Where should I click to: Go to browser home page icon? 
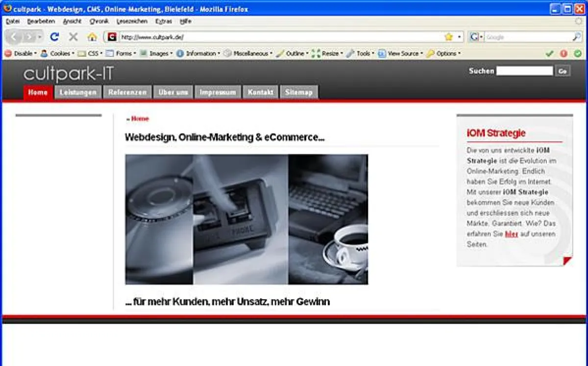click(92, 37)
